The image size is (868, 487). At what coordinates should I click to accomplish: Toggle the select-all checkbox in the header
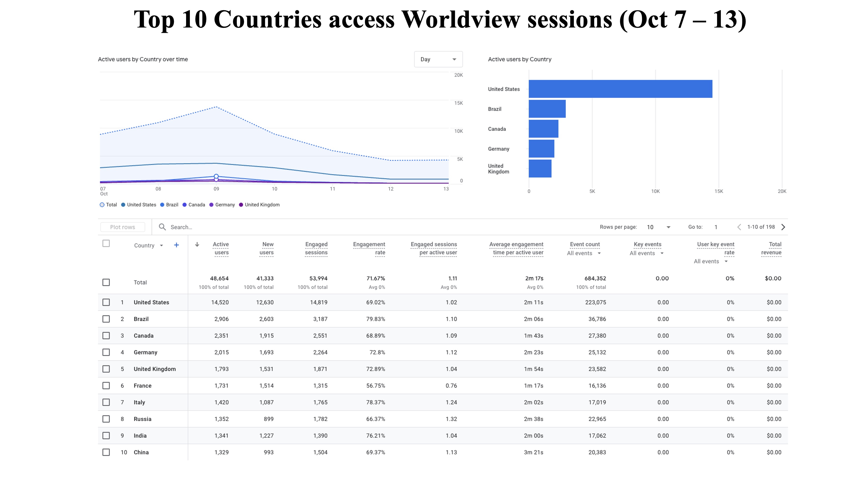pyautogui.click(x=106, y=243)
